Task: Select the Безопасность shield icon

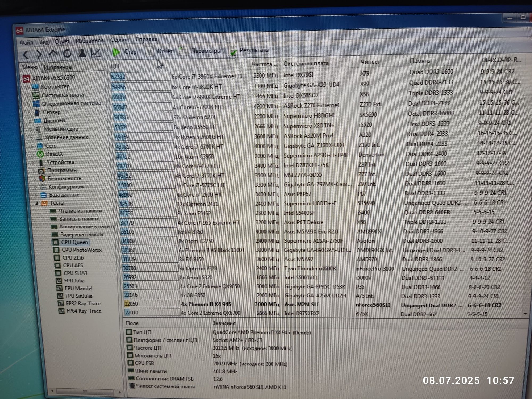Action: click(42, 179)
